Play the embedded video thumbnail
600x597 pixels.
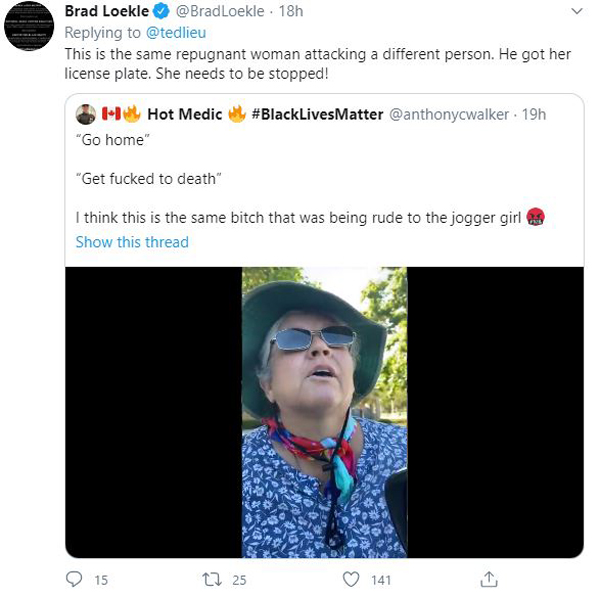click(324, 412)
